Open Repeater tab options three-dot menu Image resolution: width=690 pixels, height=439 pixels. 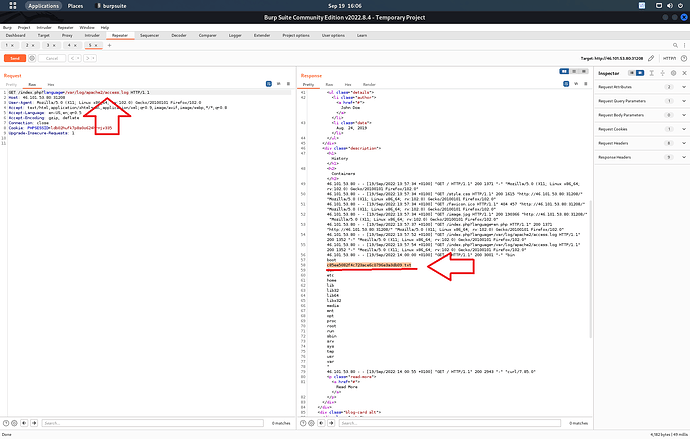[684, 45]
